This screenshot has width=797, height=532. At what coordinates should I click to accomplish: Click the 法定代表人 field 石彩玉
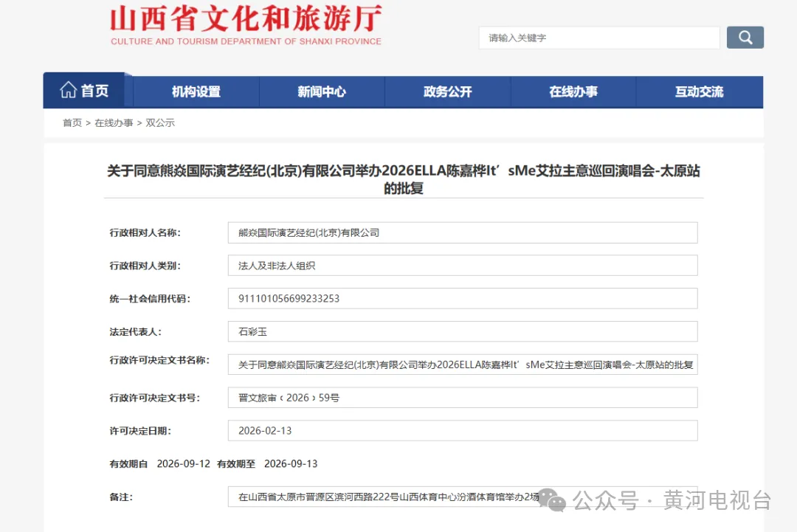coord(463,332)
